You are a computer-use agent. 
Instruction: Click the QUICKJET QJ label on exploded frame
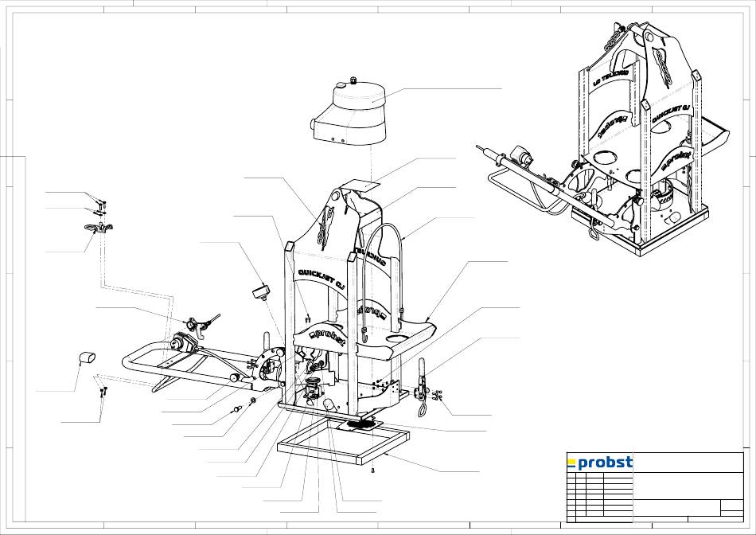coord(321,274)
